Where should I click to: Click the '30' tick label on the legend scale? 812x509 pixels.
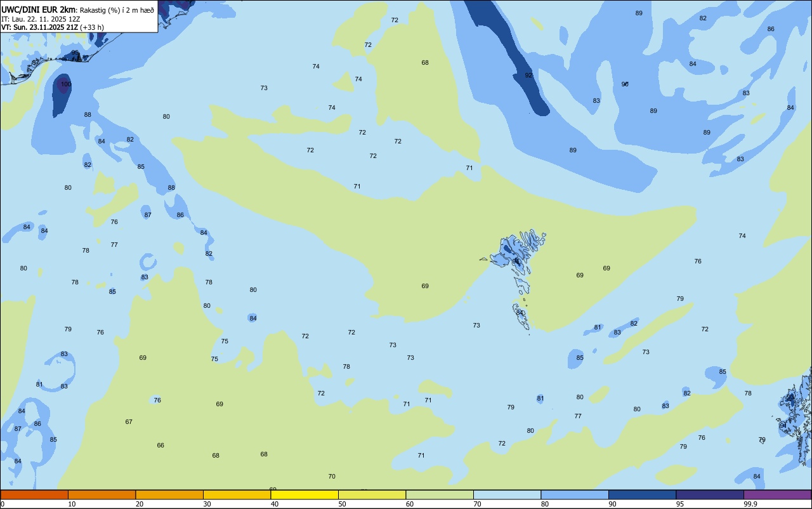[x=207, y=504]
